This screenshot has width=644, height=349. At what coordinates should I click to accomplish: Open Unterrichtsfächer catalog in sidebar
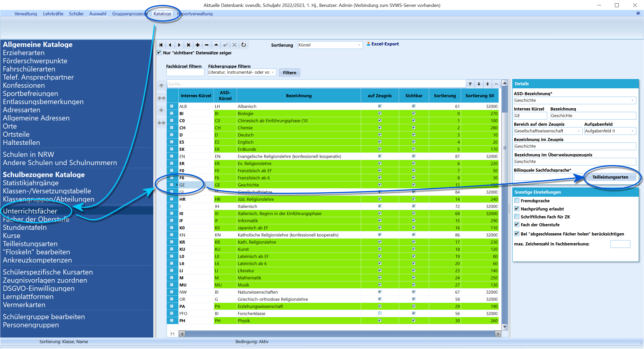pos(30,211)
